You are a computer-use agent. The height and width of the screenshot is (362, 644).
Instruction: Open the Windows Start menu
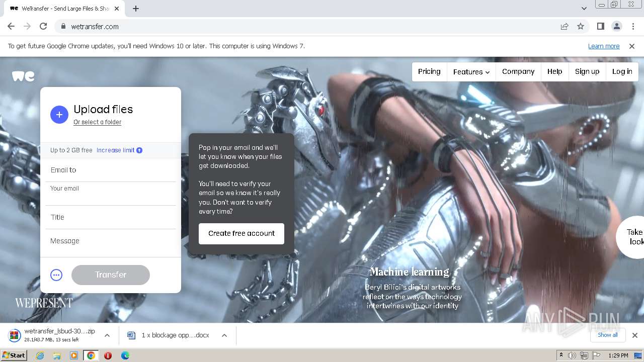[14, 355]
